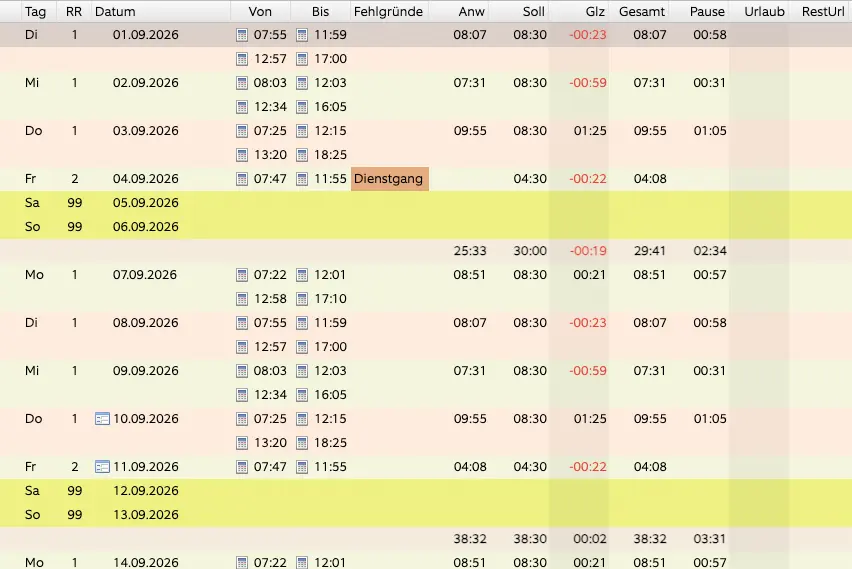Click time icon before 07:47 on 04.09.2026
852x569 pixels.
pyautogui.click(x=242, y=179)
